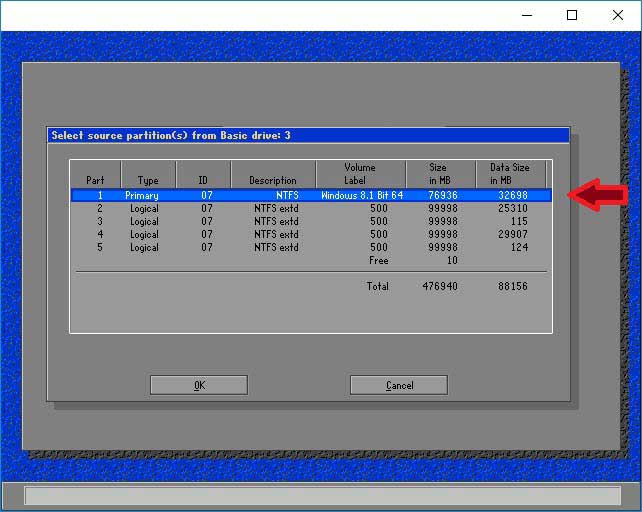Image resolution: width=642 pixels, height=512 pixels.
Task: Click the Volume Label column header
Action: coord(360,174)
